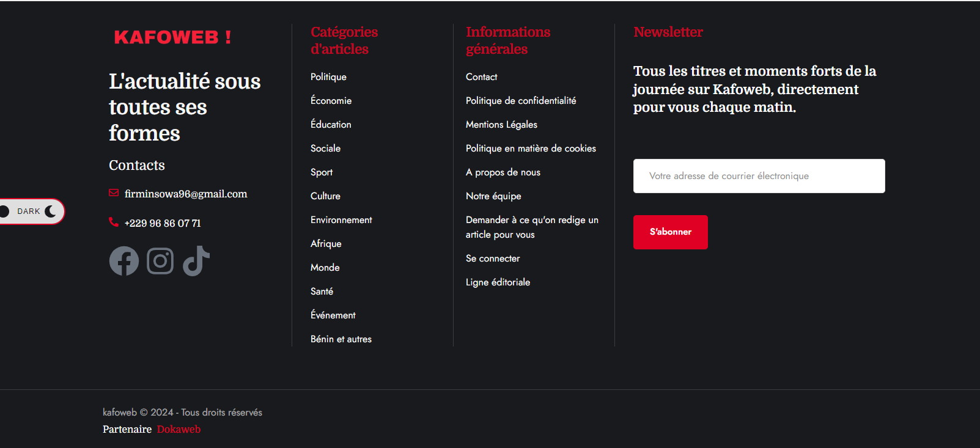
Task: Click the L'actualité sous toutes ses formes slogan
Action: (185, 107)
